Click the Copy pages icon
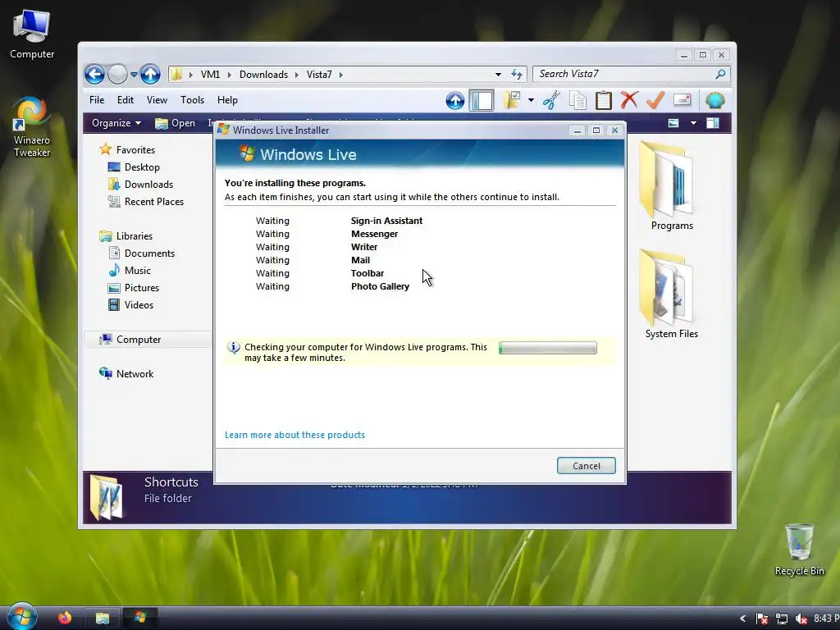840x630 pixels. click(577, 100)
